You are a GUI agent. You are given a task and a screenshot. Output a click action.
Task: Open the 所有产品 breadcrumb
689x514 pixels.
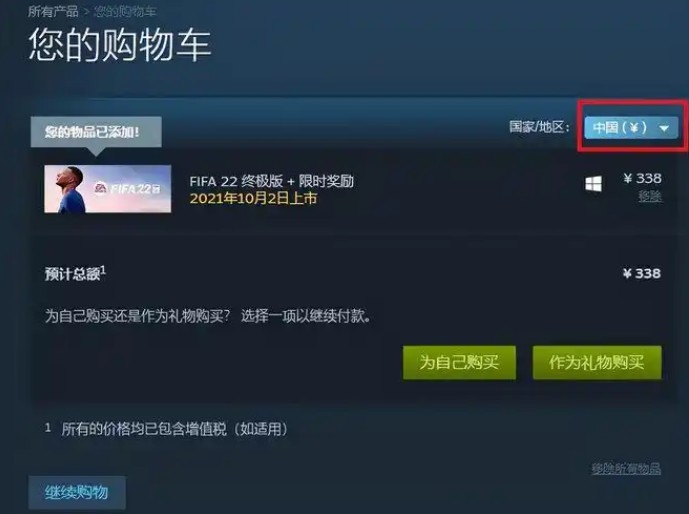click(53, 11)
